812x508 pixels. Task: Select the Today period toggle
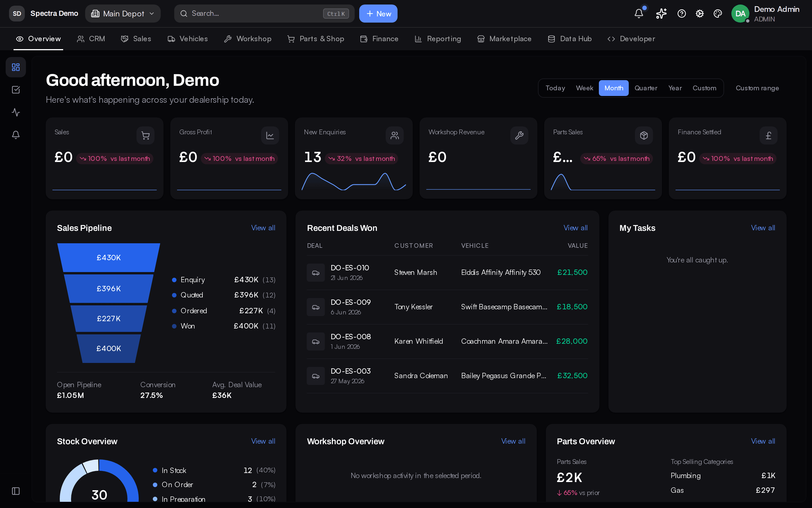(x=555, y=88)
